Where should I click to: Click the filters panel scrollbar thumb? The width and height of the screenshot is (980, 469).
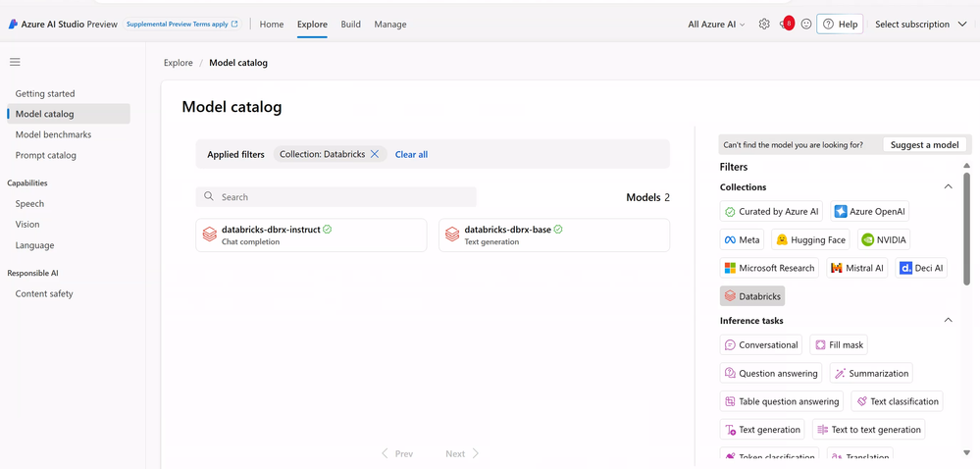(967, 229)
